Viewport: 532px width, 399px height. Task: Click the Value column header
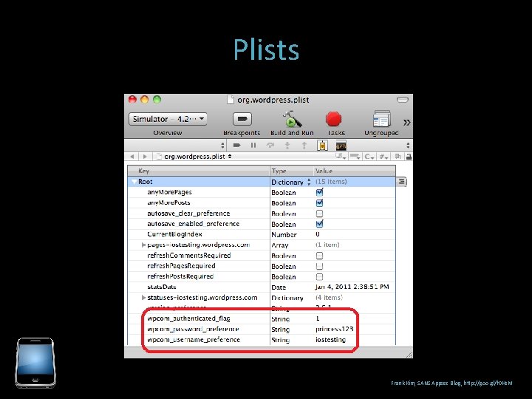pos(354,171)
